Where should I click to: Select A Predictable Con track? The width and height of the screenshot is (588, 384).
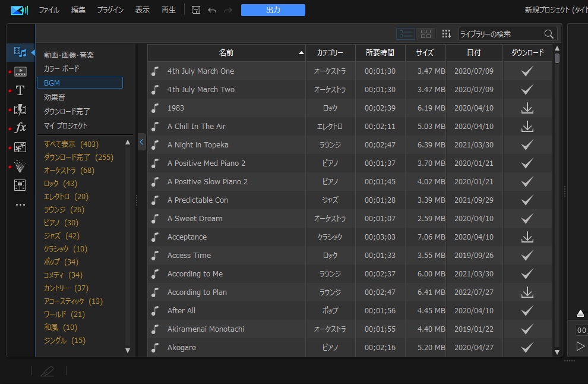pyautogui.click(x=350, y=200)
